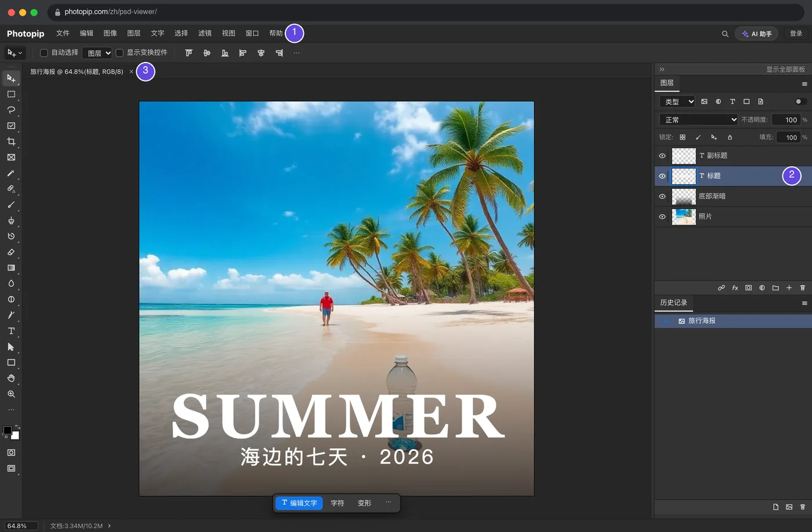Screen dimensions: 812x532
Task: Open the 图像 menu
Action: [110, 34]
